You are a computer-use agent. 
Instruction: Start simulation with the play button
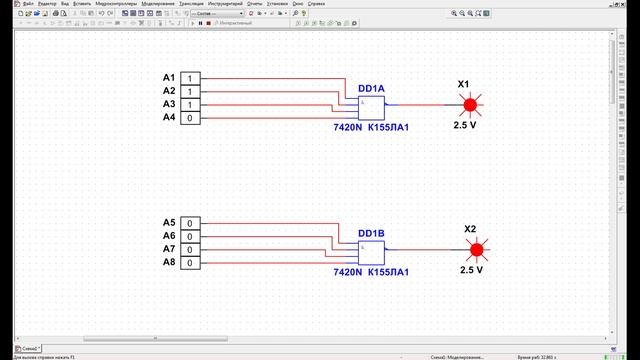coord(193,23)
